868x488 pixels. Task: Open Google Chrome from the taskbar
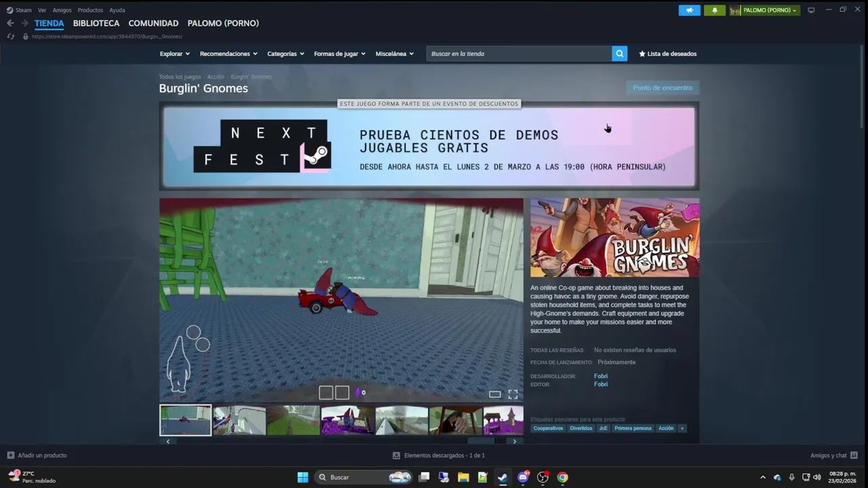tap(562, 477)
